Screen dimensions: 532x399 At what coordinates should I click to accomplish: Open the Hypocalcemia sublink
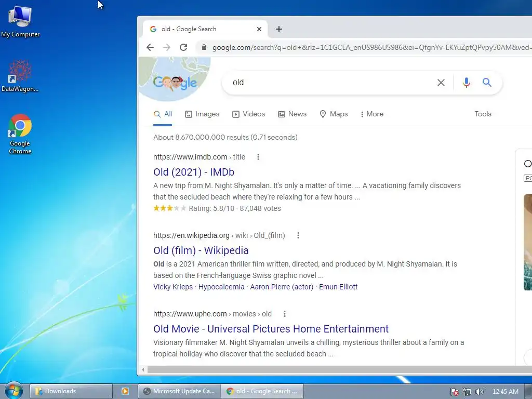(221, 287)
